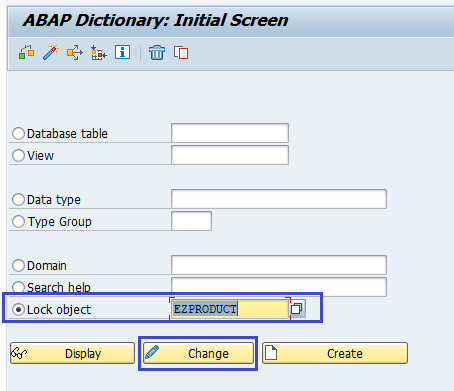Viewport: 454px width, 391px height.
Task: Click the Domain input field
Action: coord(279,265)
